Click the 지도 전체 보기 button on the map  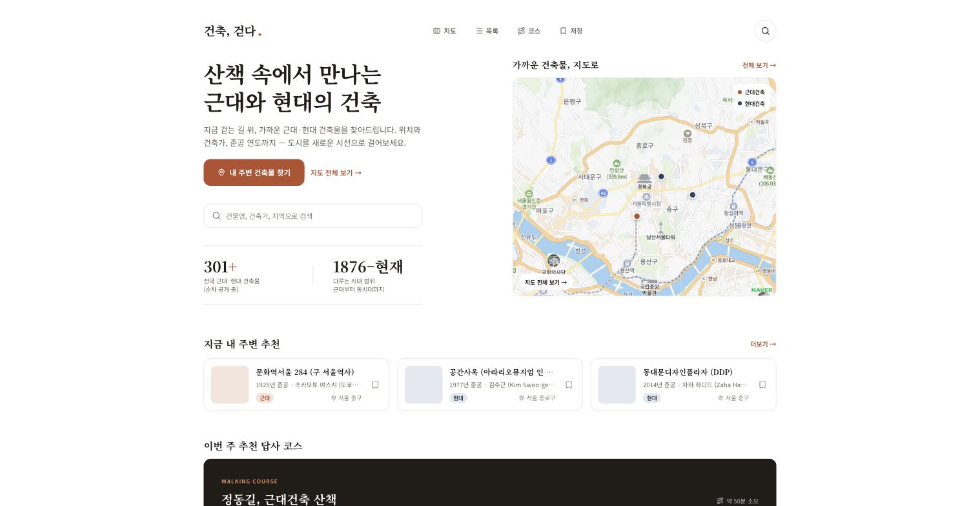pos(546,283)
